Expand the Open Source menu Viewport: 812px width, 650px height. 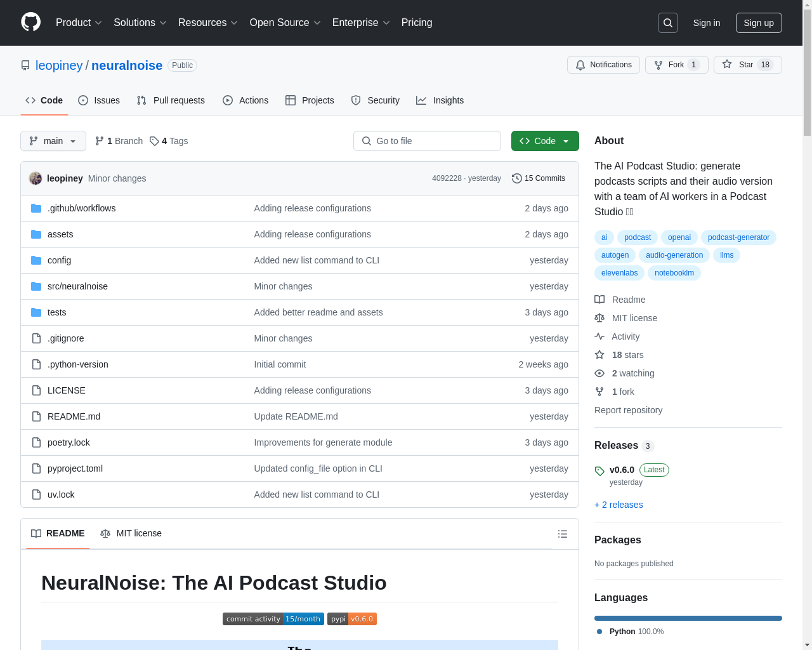click(x=285, y=23)
